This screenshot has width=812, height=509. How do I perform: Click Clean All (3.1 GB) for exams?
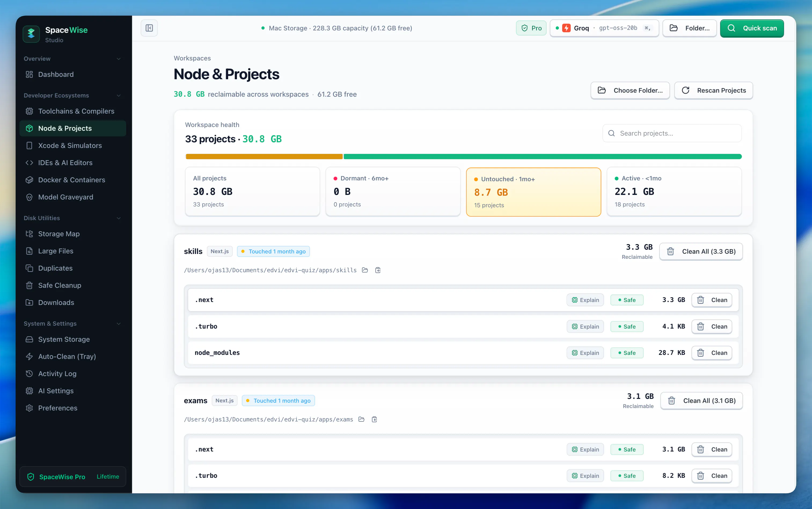(x=702, y=401)
